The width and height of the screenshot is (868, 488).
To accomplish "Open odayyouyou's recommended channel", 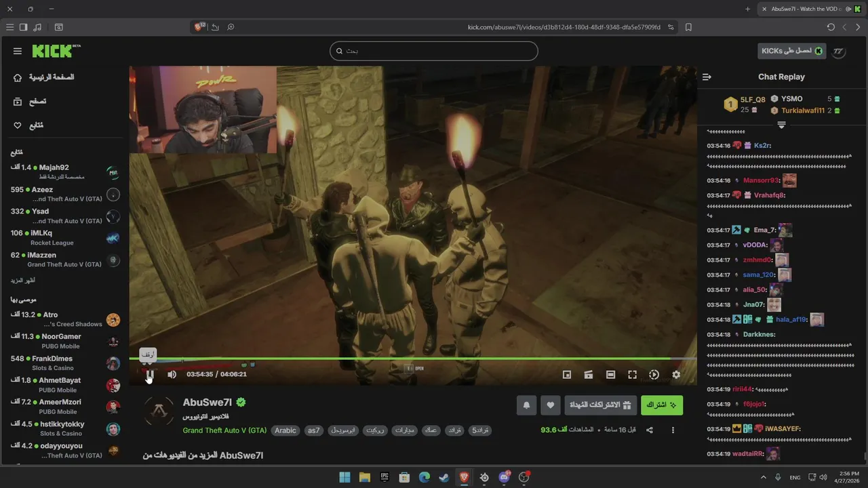I will click(65, 450).
